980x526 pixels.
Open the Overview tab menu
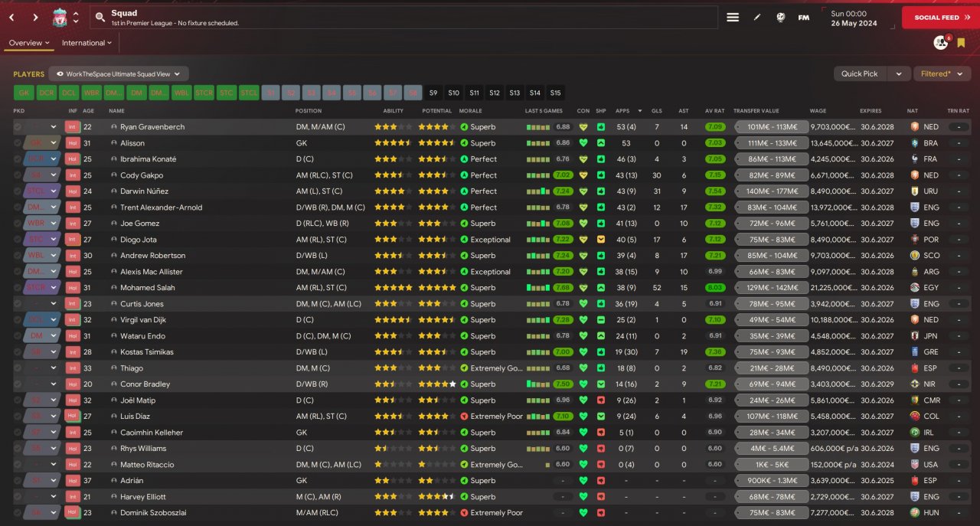coord(29,43)
